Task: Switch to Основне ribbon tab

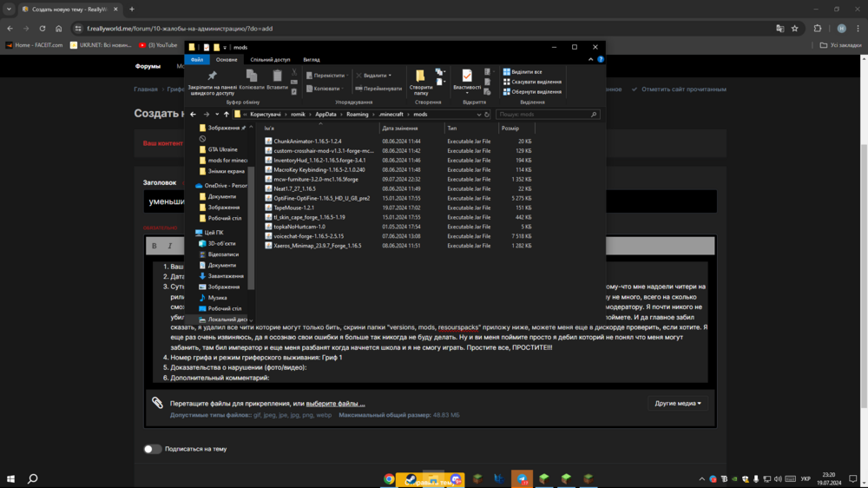Action: click(x=227, y=59)
